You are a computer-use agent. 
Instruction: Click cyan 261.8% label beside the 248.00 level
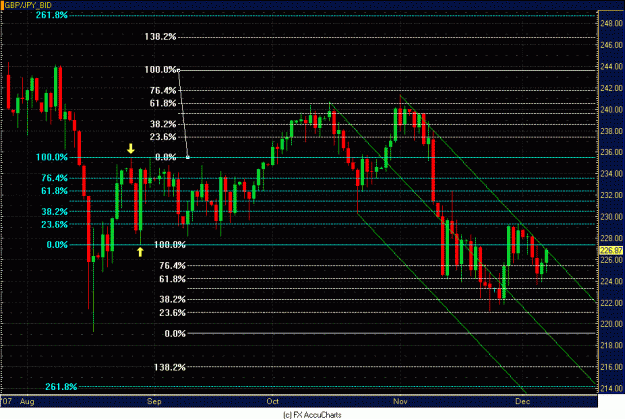(x=52, y=15)
